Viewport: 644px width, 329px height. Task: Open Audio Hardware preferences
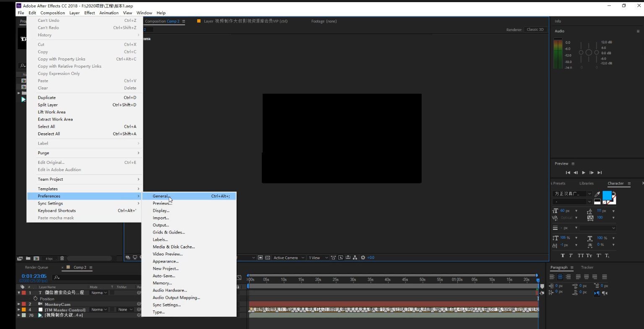[189, 290]
